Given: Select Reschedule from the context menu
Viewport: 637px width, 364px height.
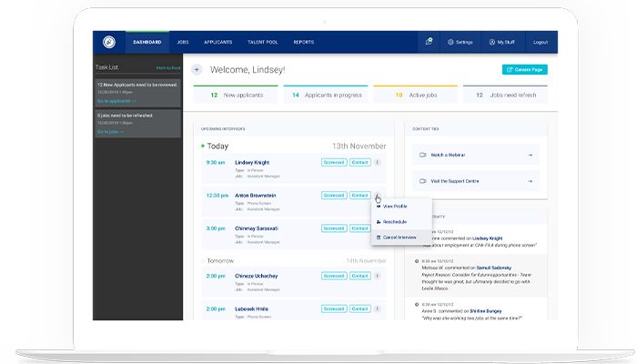Looking at the screenshot, I should [x=393, y=221].
